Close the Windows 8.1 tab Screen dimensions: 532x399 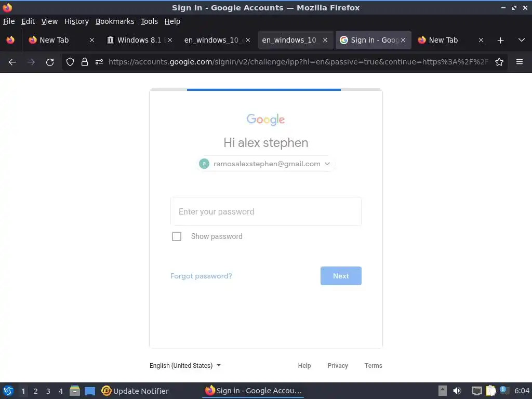(x=170, y=40)
